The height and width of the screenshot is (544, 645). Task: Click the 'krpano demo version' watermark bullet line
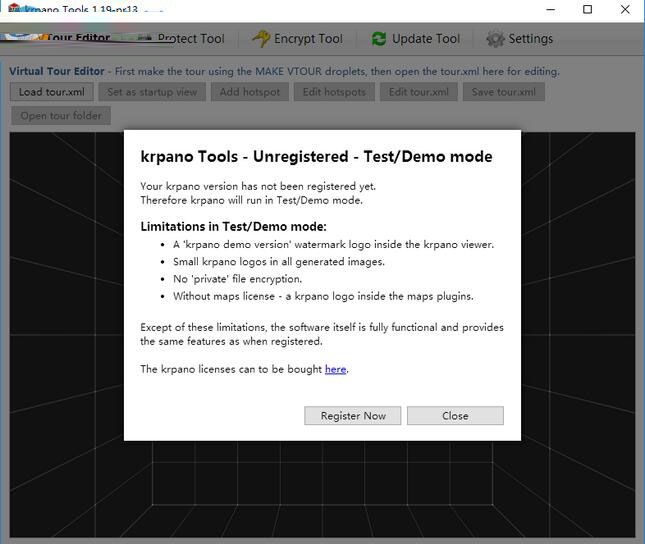click(x=333, y=244)
